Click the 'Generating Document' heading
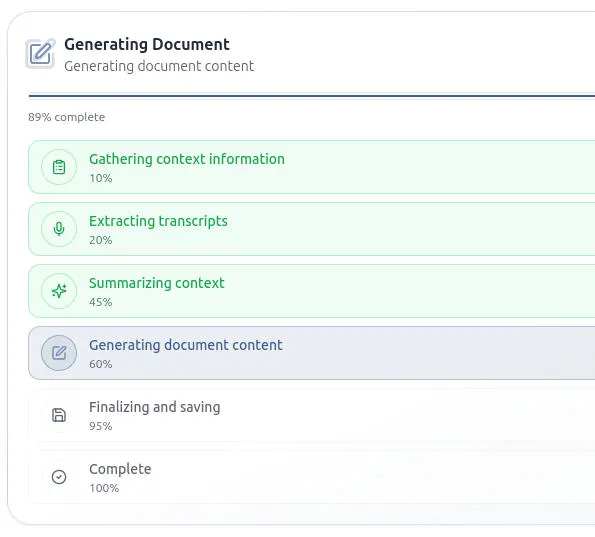 (x=146, y=44)
